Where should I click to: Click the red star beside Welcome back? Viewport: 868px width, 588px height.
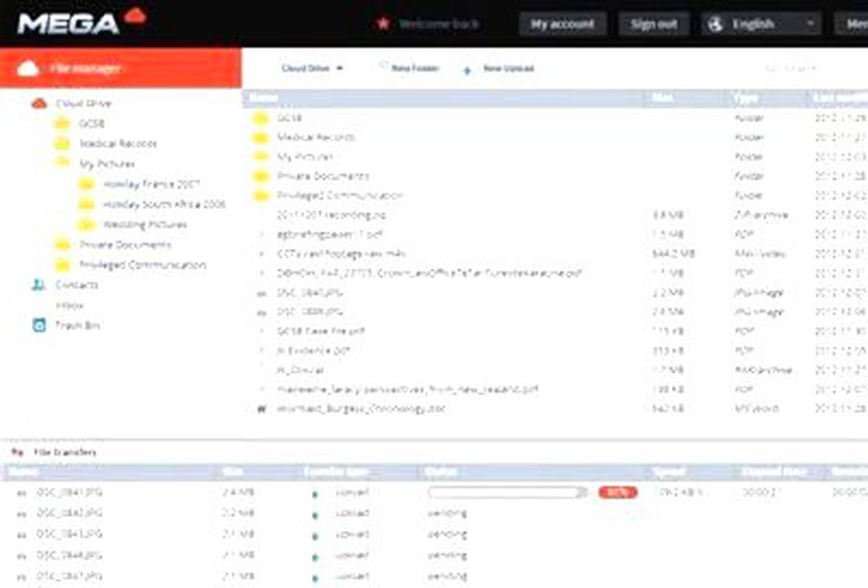click(x=383, y=24)
